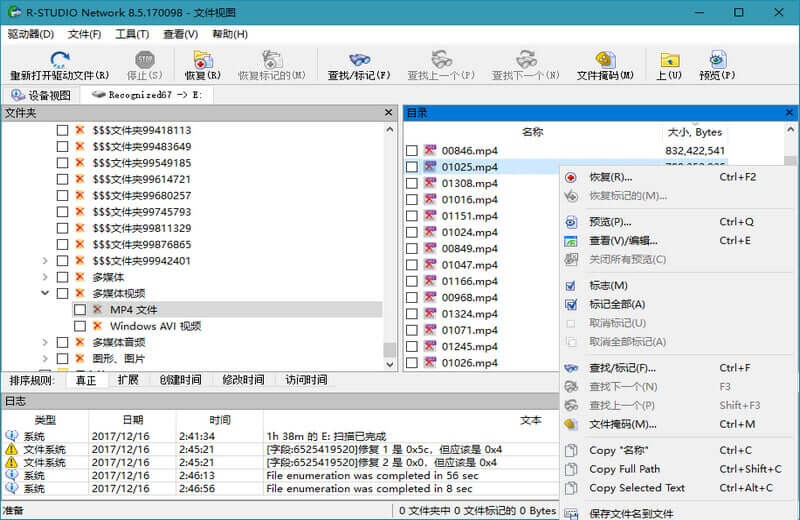Click the Preview (预览) toolbar icon
Screen dimensions: 800x520
click(x=717, y=59)
